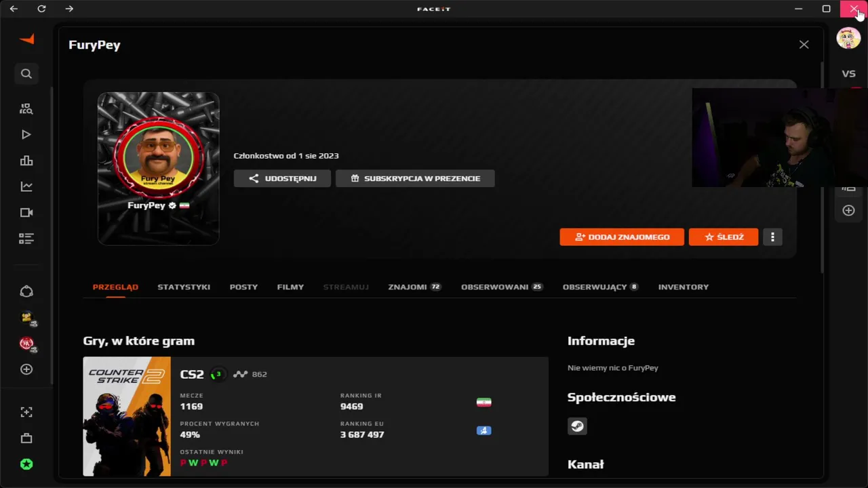Open the briefcase shop icon in sidebar
The width and height of the screenshot is (868, 488).
(x=26, y=439)
